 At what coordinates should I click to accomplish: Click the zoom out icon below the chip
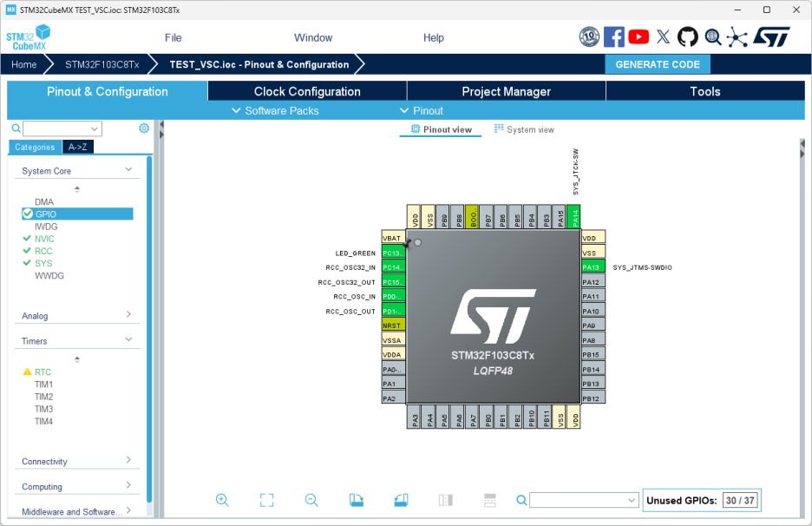[x=311, y=500]
